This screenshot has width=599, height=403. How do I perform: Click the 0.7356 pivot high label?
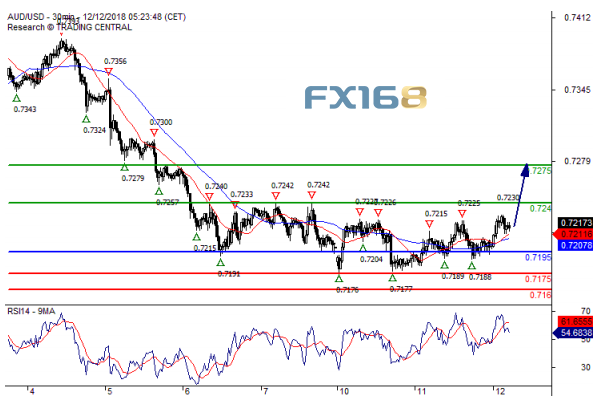(115, 62)
